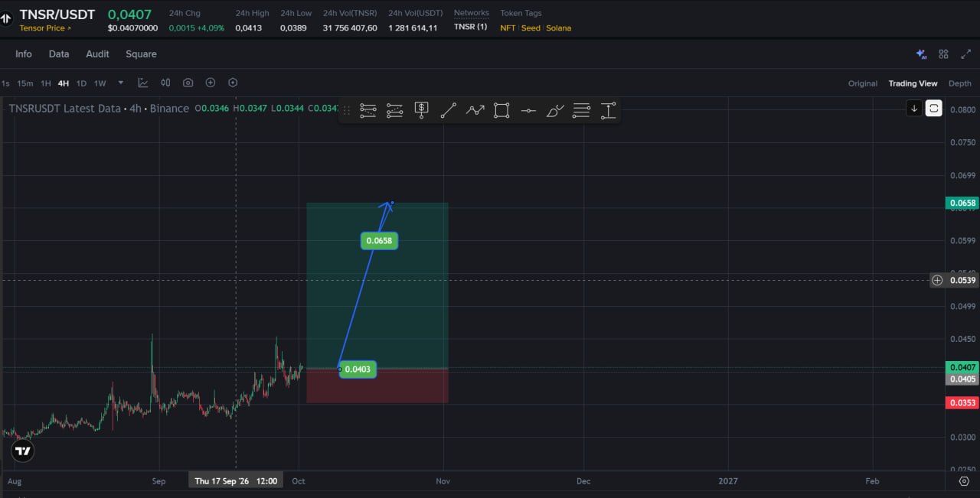Open chart settings hexagon icon
This screenshot has width=980, height=498.
coord(233,83)
